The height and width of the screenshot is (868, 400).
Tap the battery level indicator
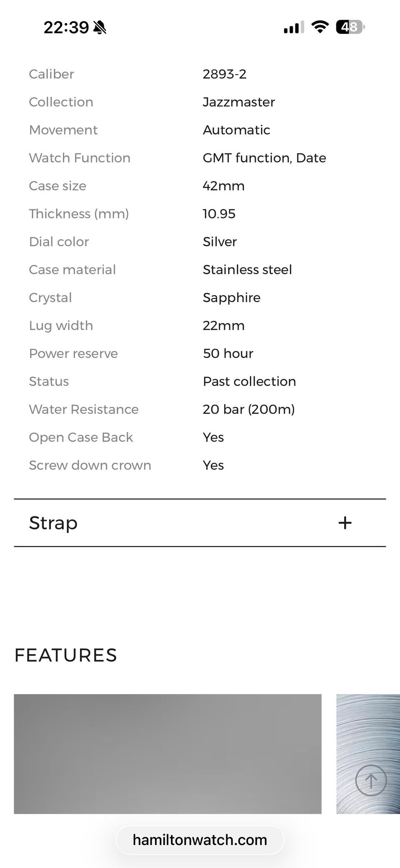[x=350, y=27]
